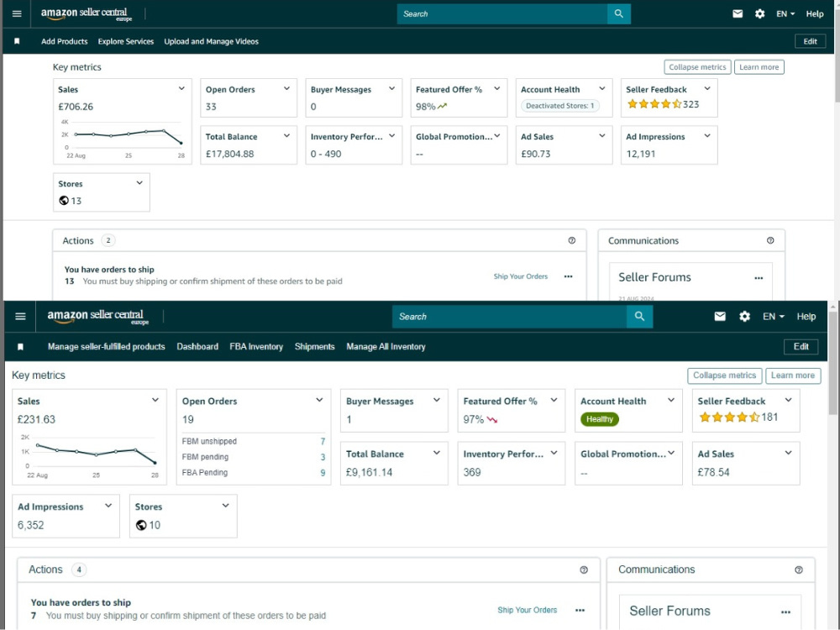Image resolution: width=840 pixels, height=630 pixels.
Task: Open mail envelope icon in bottom window
Action: (x=720, y=317)
